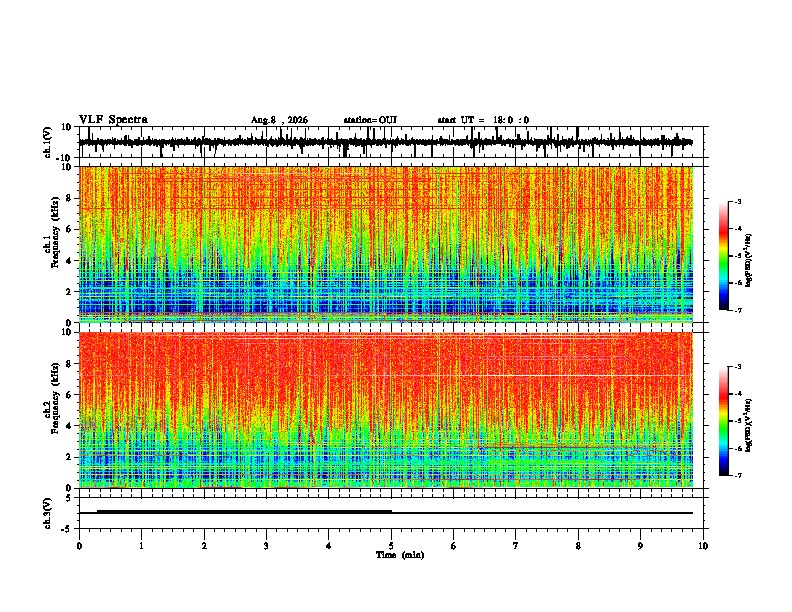Click the 'start UT = 18:0 :0' label
This screenshot has height=612, width=792.
483,120
